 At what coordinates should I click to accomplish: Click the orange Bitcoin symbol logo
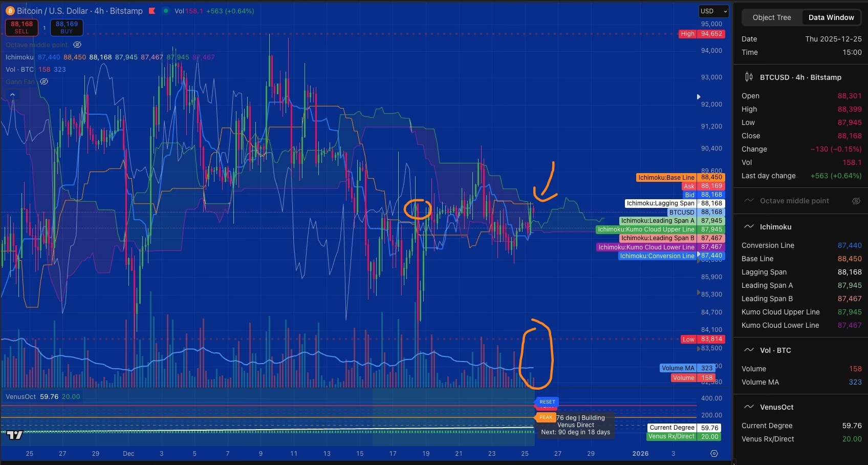click(x=9, y=11)
